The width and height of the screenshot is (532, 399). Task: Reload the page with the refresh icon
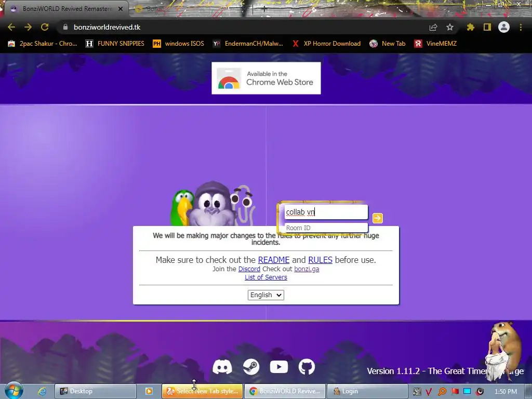pos(45,27)
